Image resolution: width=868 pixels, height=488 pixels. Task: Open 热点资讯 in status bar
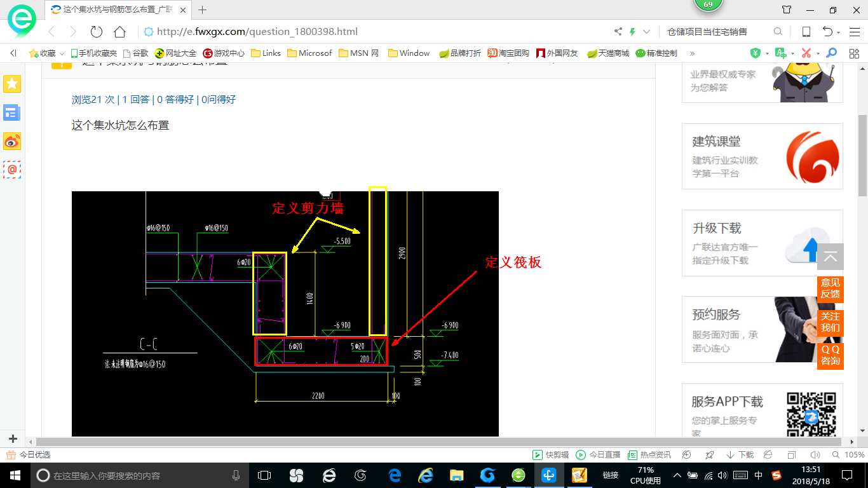coord(649,455)
